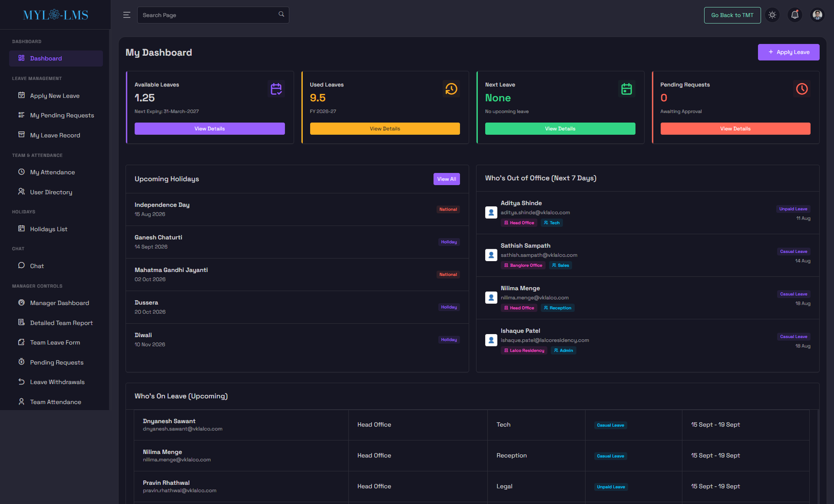Click the My Pending Requests list icon

tap(21, 115)
